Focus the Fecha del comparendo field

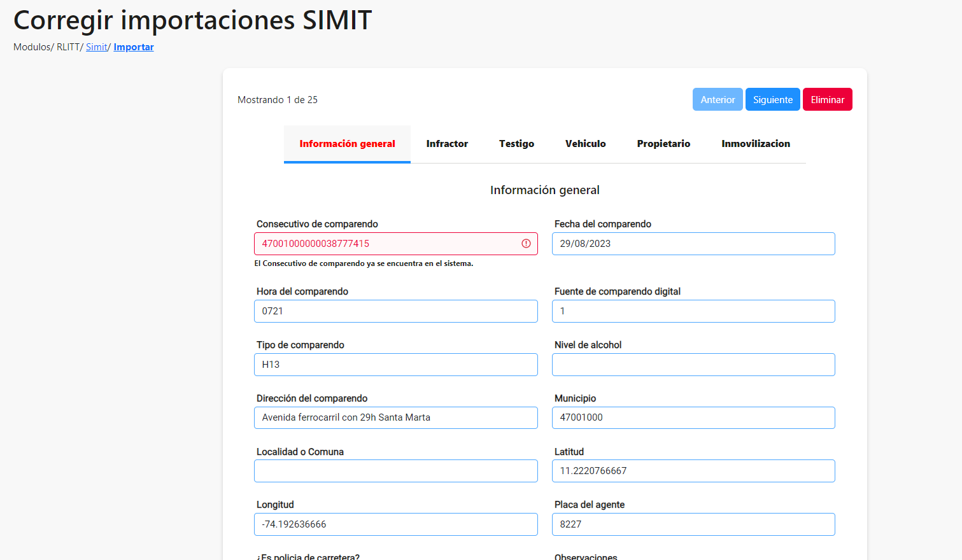click(x=693, y=244)
